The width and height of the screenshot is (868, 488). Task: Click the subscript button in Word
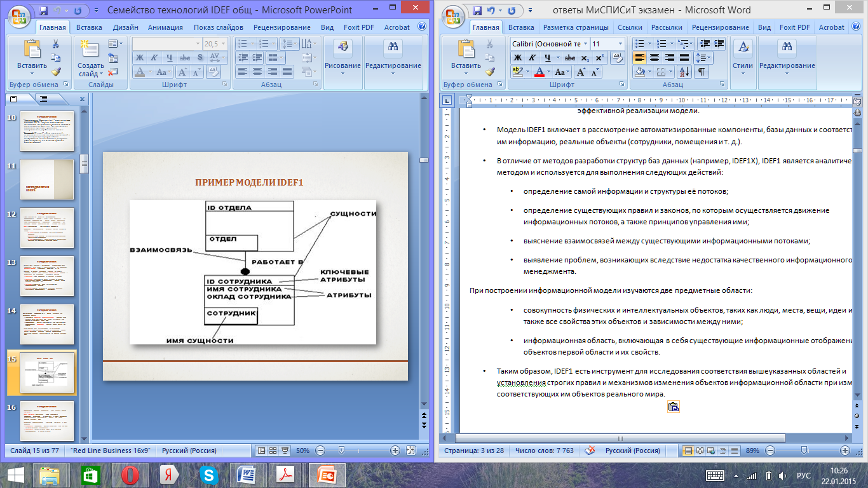click(585, 58)
